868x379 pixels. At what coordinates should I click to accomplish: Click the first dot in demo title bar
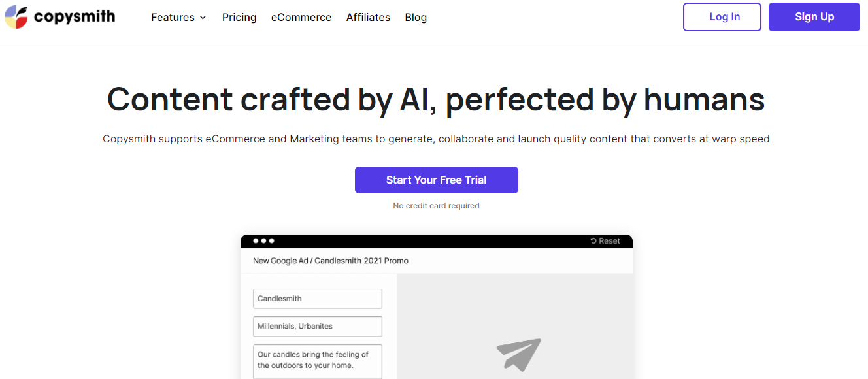pyautogui.click(x=256, y=241)
